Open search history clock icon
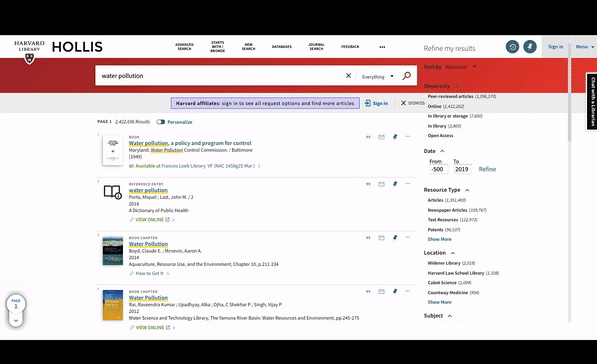Screen dimensions: 597x364 512,47
